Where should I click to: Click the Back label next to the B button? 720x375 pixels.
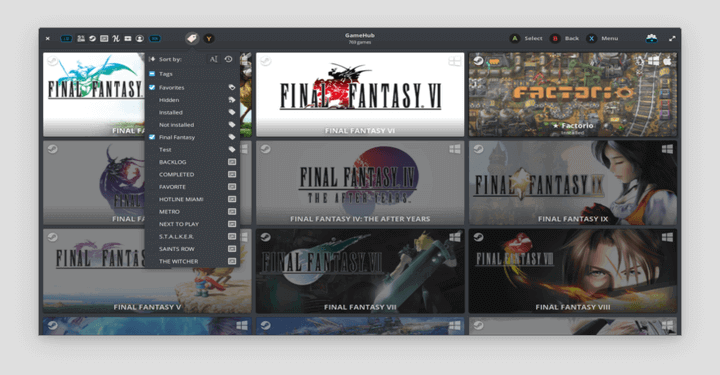click(572, 39)
